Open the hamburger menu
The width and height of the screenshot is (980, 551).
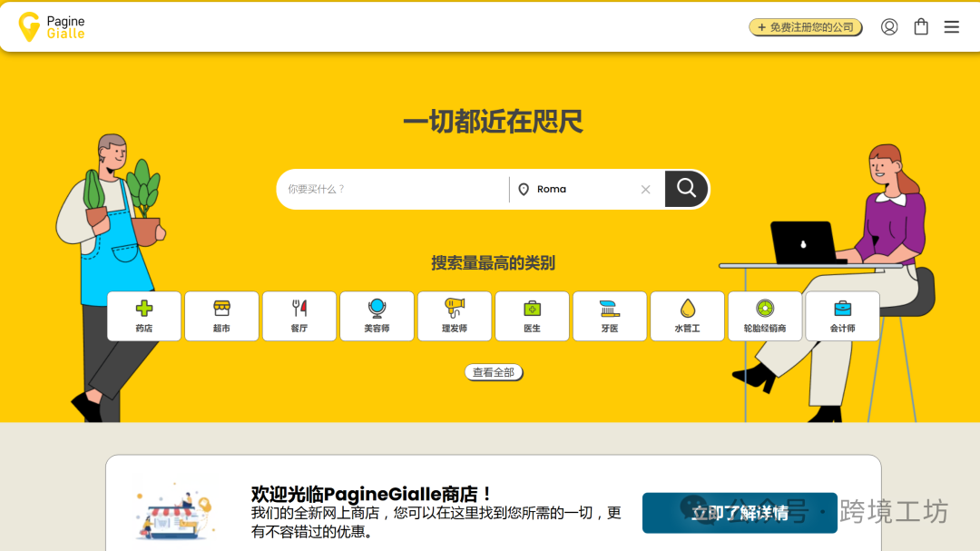point(951,27)
